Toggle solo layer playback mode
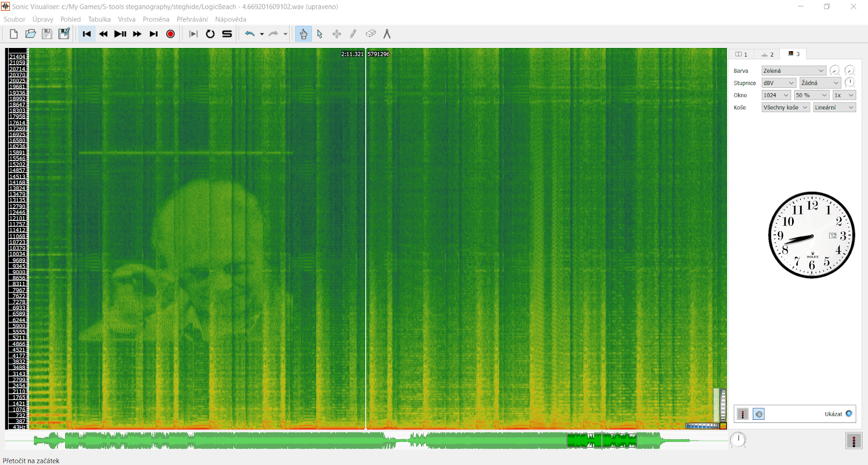 227,34
